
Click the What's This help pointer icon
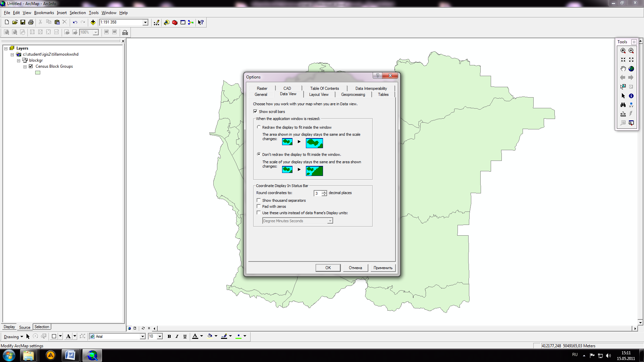(x=201, y=22)
